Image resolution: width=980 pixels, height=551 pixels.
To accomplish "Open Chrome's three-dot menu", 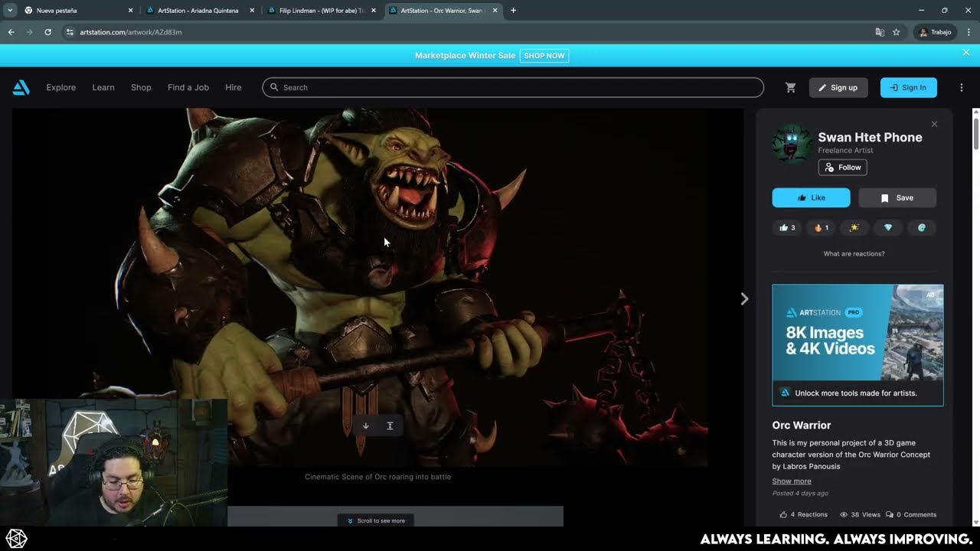I will click(969, 32).
